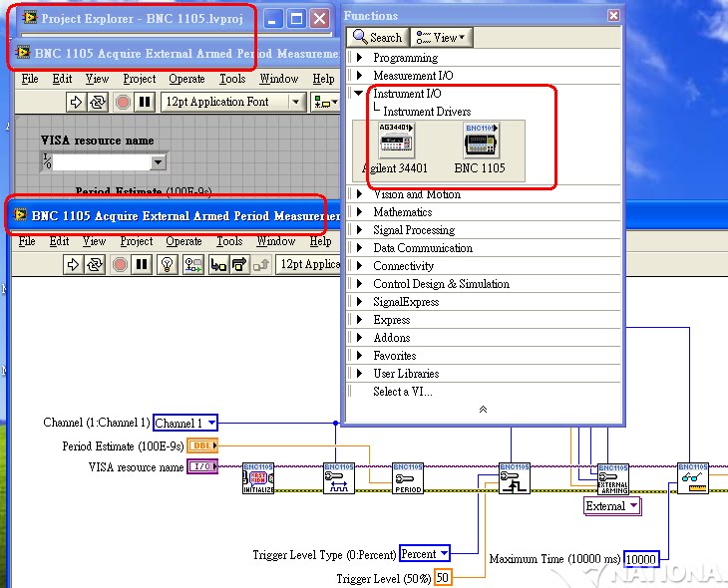728x588 pixels.
Task: Expand Express palette category
Action: pos(359,320)
